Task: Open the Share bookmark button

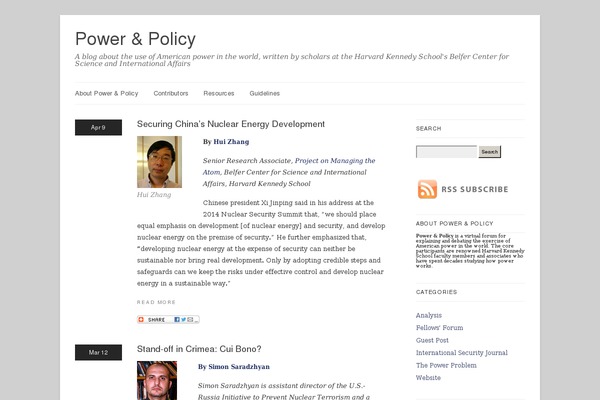Action: pyautogui.click(x=168, y=319)
